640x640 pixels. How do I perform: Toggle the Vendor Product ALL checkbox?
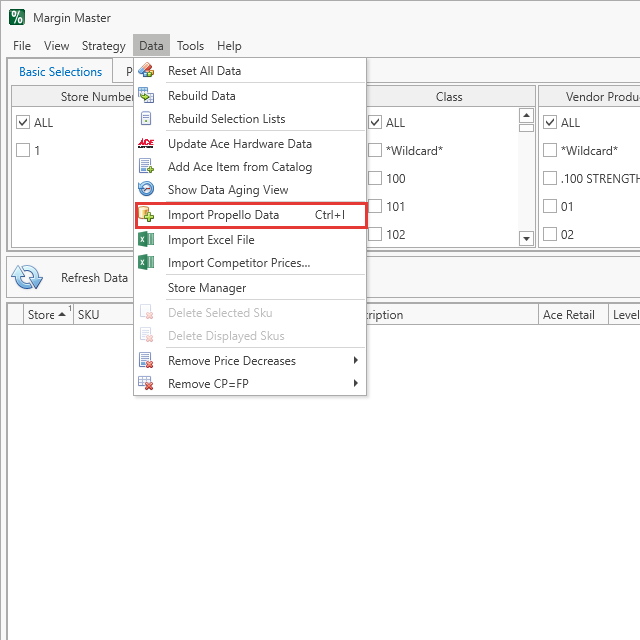(x=550, y=122)
